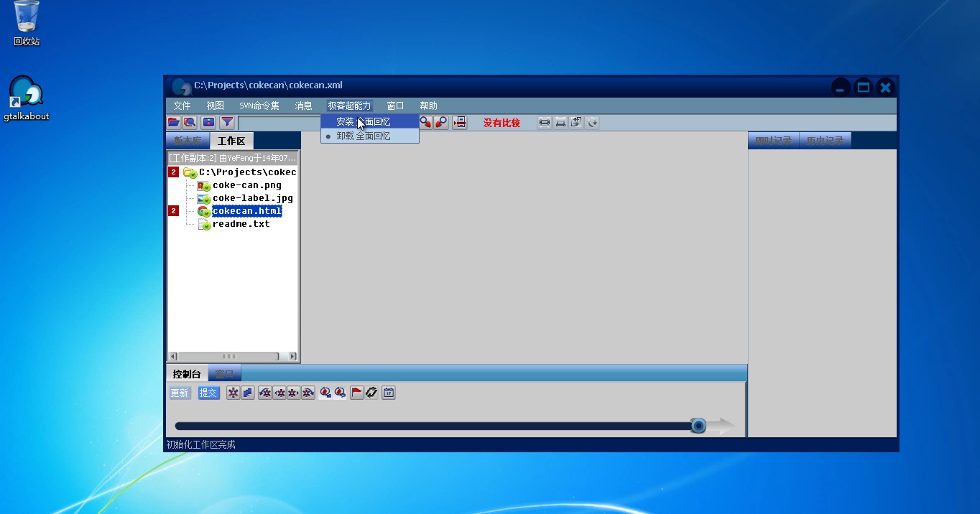The height and width of the screenshot is (514, 980).
Task: Click the 更新 button
Action: click(180, 393)
